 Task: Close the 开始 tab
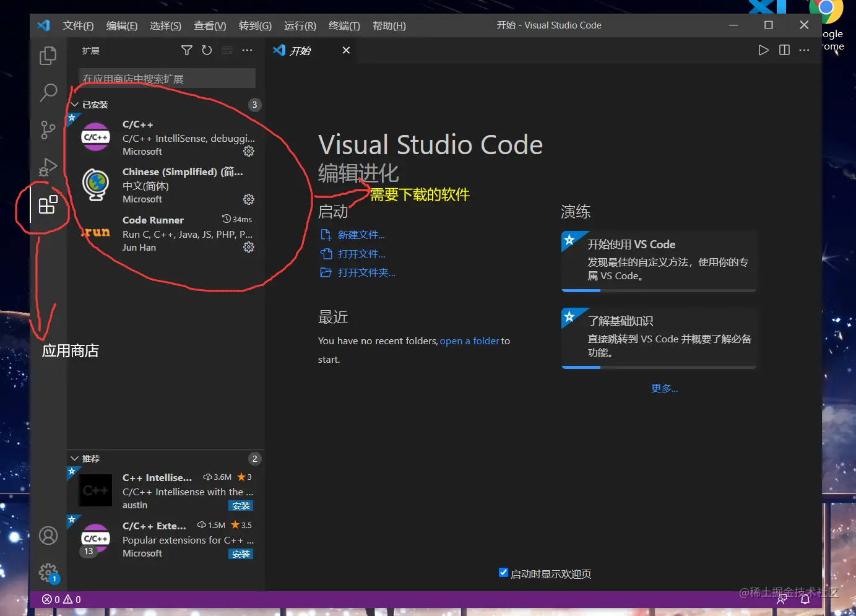[346, 50]
